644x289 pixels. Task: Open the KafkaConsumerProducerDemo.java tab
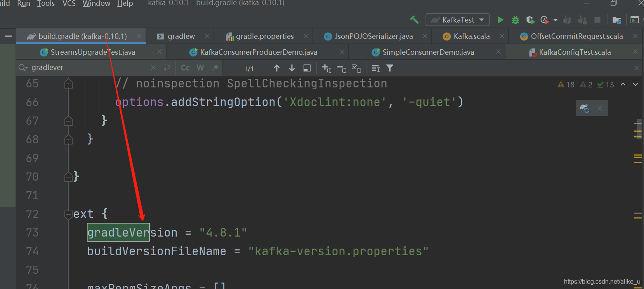259,52
